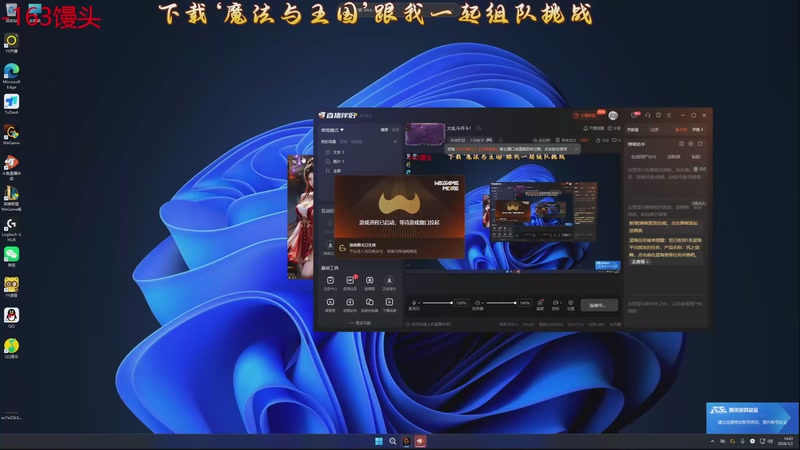800x450 pixels.
Task: Toggle the 全屏 source item
Action: (x=334, y=170)
